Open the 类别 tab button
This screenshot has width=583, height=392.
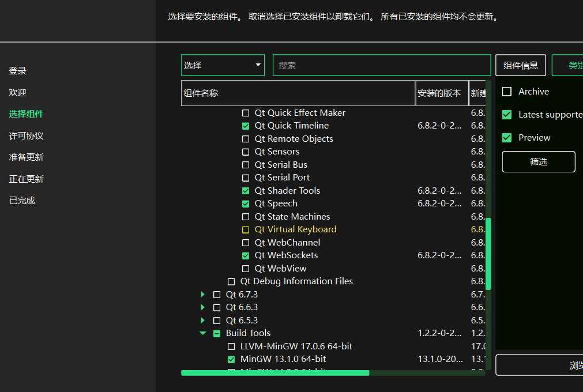click(567, 65)
